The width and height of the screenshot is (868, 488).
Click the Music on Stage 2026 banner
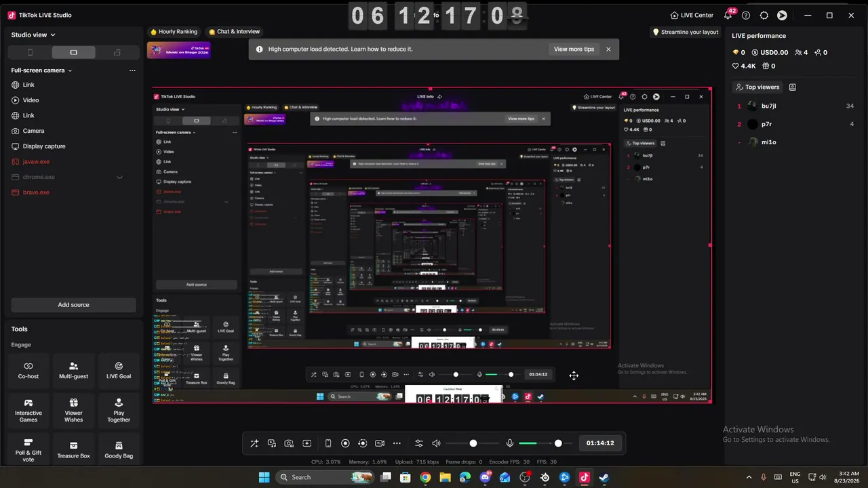pos(179,50)
